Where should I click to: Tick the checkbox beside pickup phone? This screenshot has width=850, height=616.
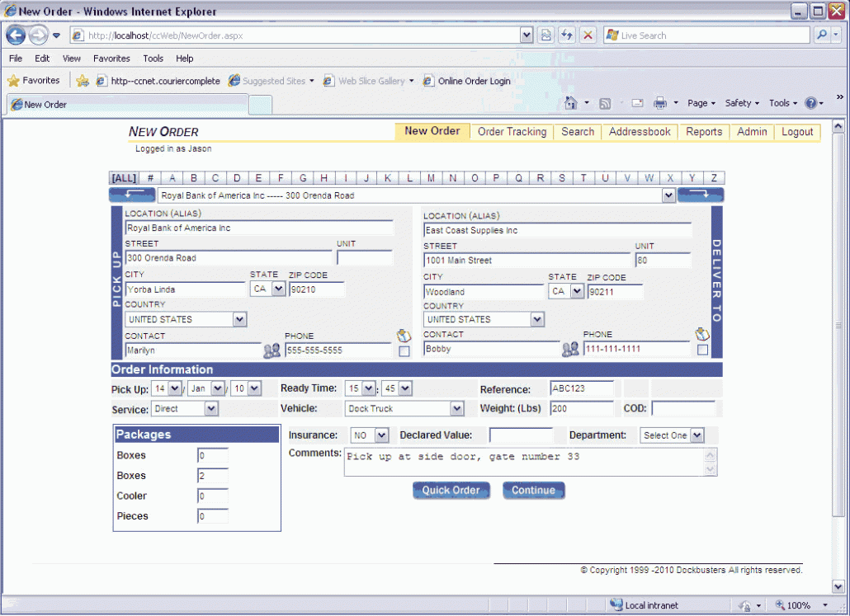pyautogui.click(x=404, y=351)
